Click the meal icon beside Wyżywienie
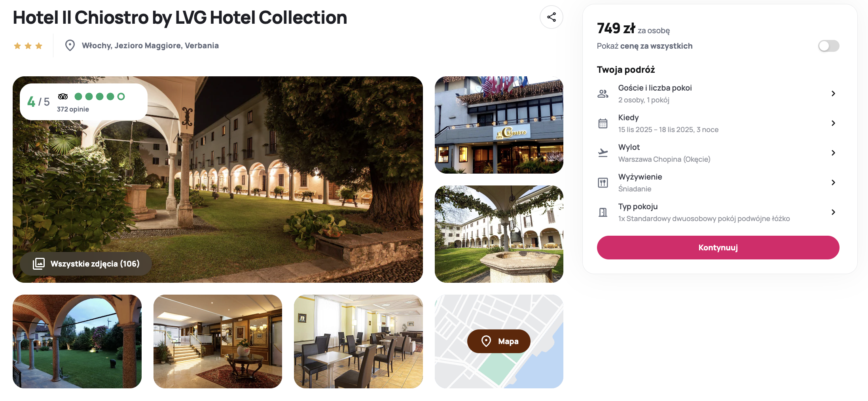This screenshot has height=401, width=868. 603,183
